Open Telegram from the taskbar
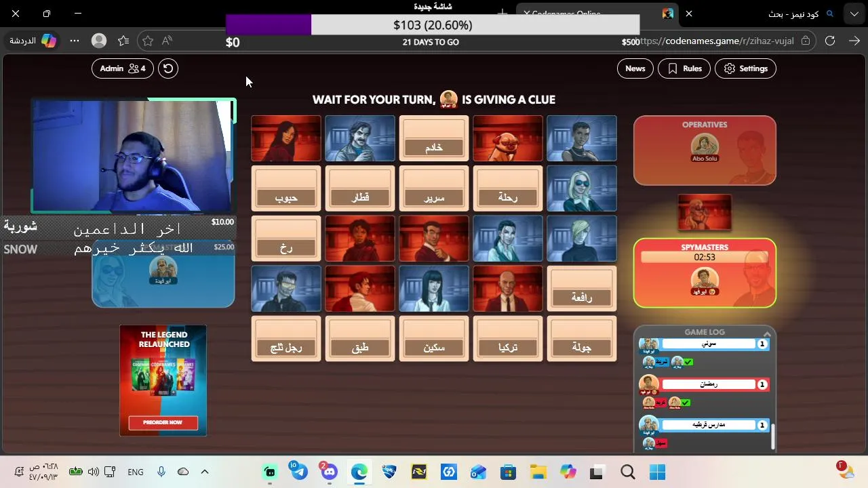This screenshot has height=488, width=868. click(299, 472)
